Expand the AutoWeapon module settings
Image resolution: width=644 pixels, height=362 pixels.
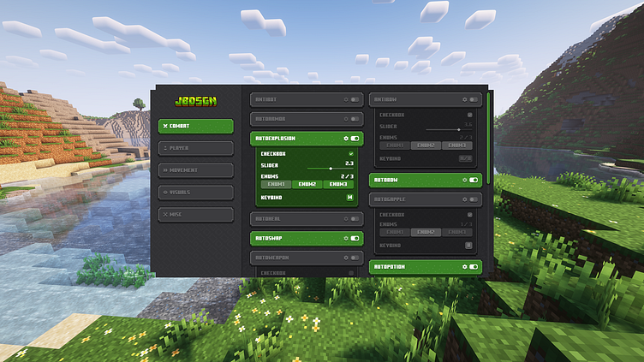[x=307, y=258]
